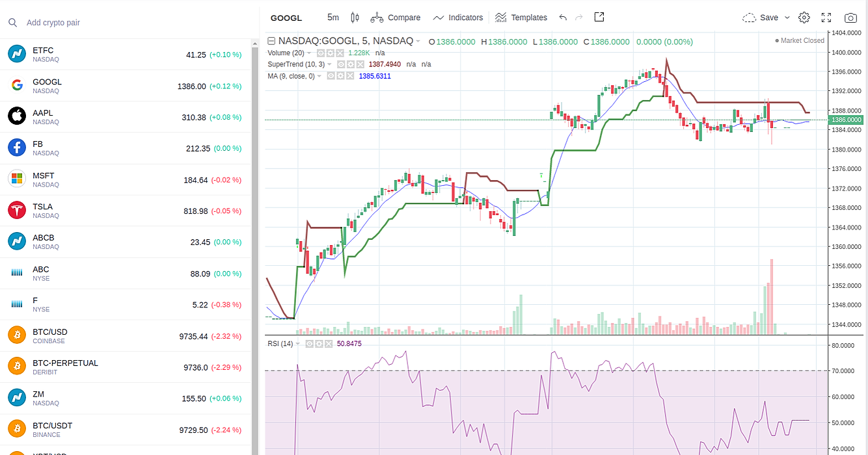Redo the last chart action
Viewport: 868px width, 455px height.
click(x=579, y=18)
